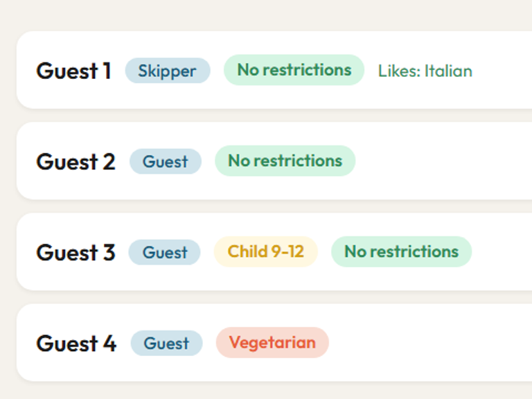Viewport: 532px width, 399px height.
Task: Click empty area in Guest 2 card
Action: point(443,161)
